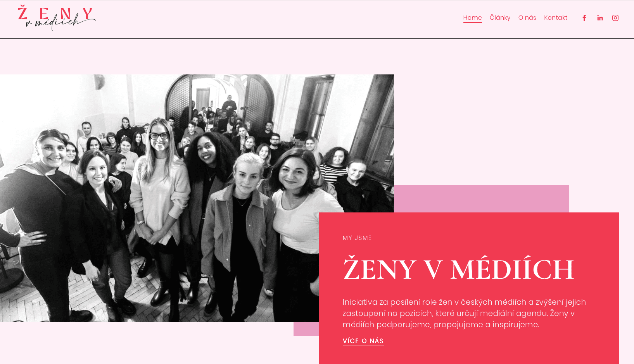Open the Facebook social icon
The width and height of the screenshot is (634, 364).
[584, 18]
